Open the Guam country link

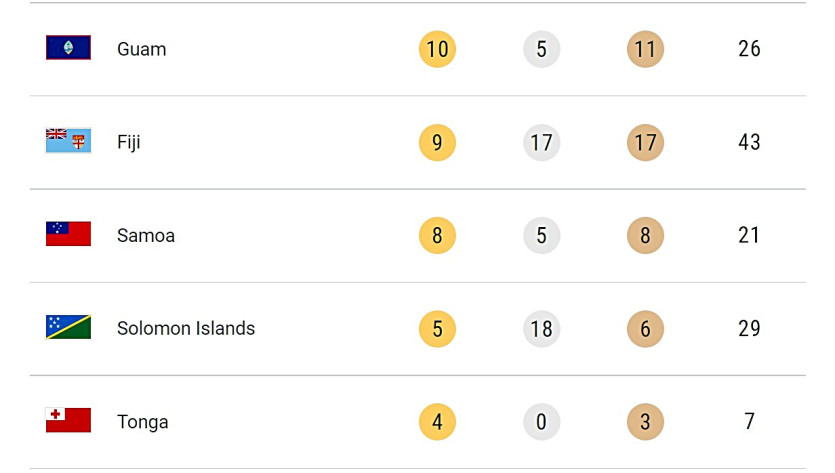coord(142,49)
